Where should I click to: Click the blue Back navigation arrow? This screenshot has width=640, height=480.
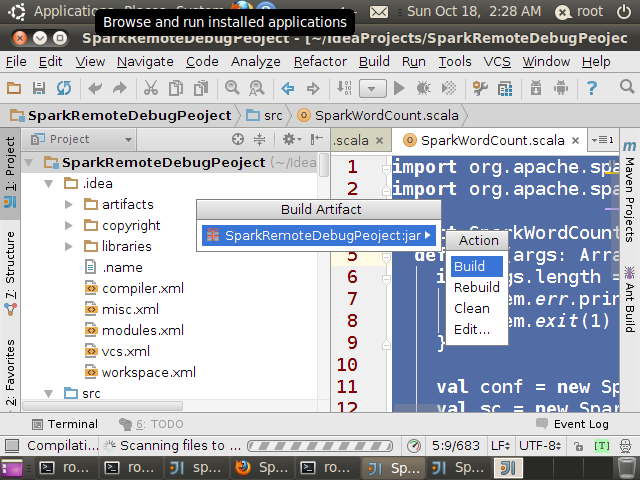[288, 88]
